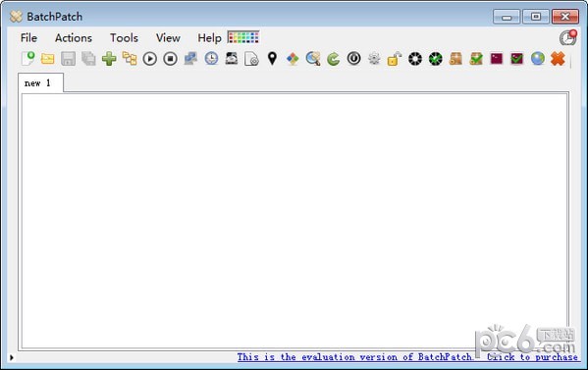Click the circular play button icon
588x370 pixels.
coord(149,59)
